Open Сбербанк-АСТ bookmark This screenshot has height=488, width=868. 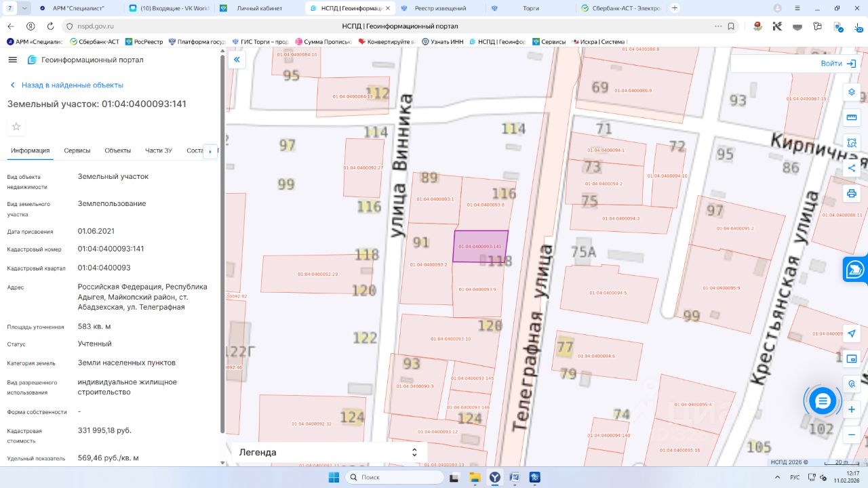coord(94,41)
